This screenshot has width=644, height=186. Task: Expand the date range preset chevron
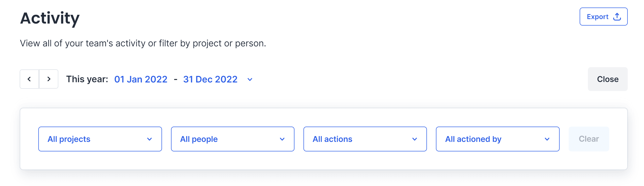[x=250, y=79]
